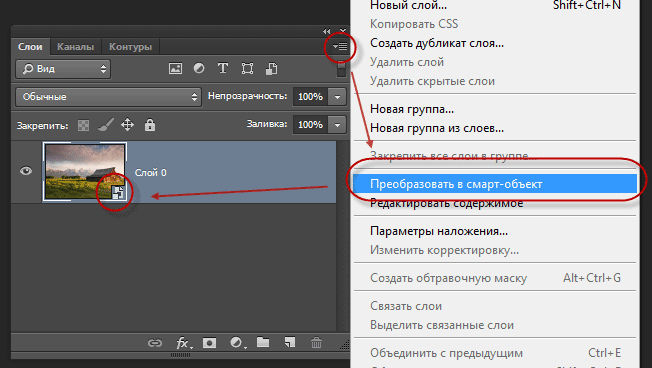Image resolution: width=652 pixels, height=368 pixels.
Task: Click the link layers chain icon
Action: coord(155,343)
